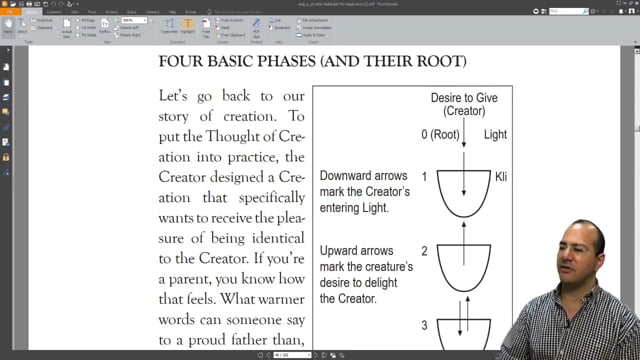Open the bookmarks panel in the sidebar
Viewport: 640px width, 360px height.
coord(6,67)
